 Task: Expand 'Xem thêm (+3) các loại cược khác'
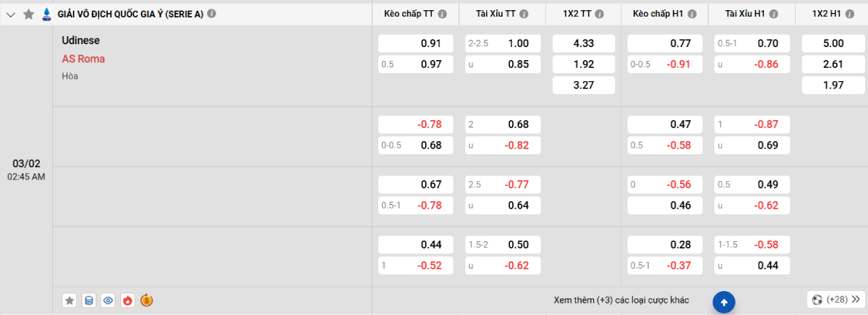(x=621, y=300)
